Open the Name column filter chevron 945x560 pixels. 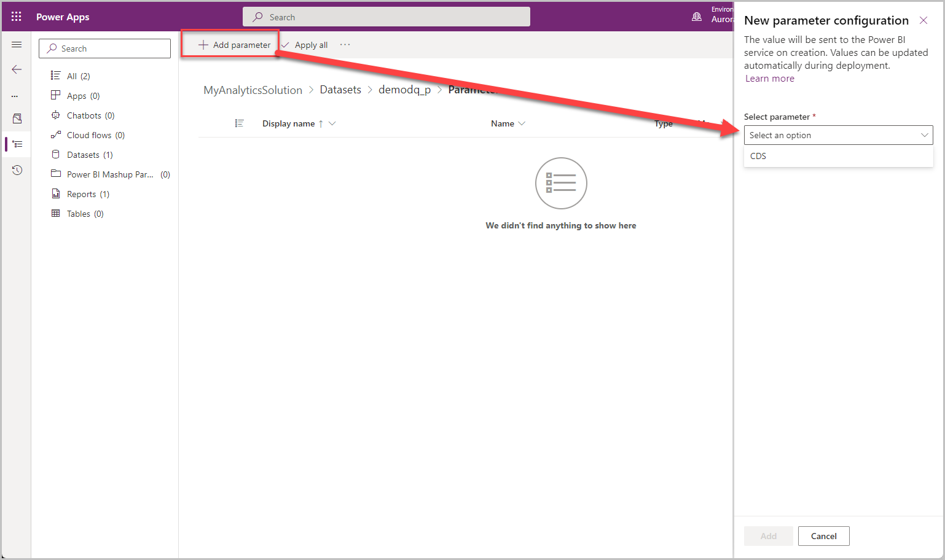522,123
